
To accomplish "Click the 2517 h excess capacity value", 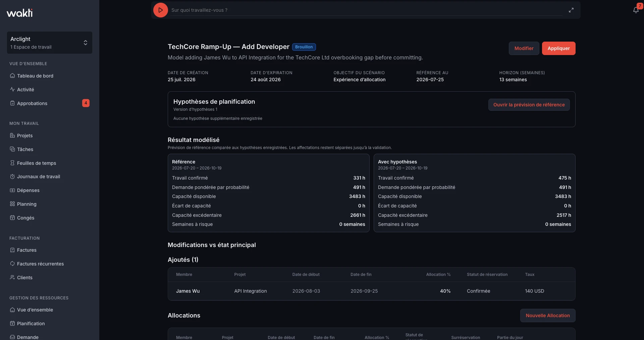I will pyautogui.click(x=563, y=215).
